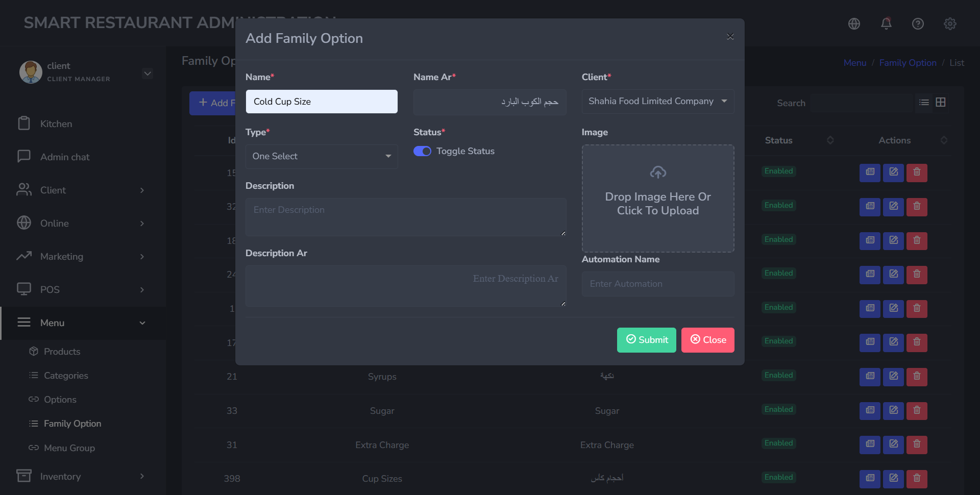Image resolution: width=980 pixels, height=495 pixels.
Task: Open the Type One Select dropdown
Action: [x=322, y=156]
